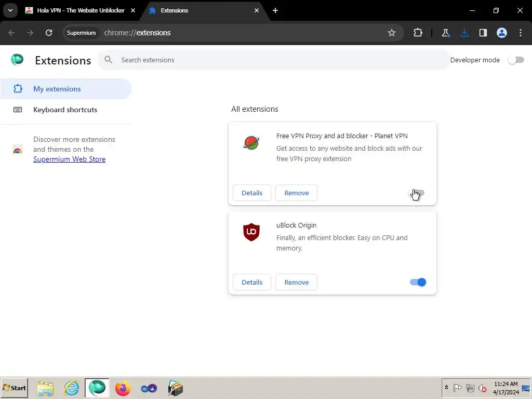Restore down the browser window
532x399 pixels.
tap(496, 10)
